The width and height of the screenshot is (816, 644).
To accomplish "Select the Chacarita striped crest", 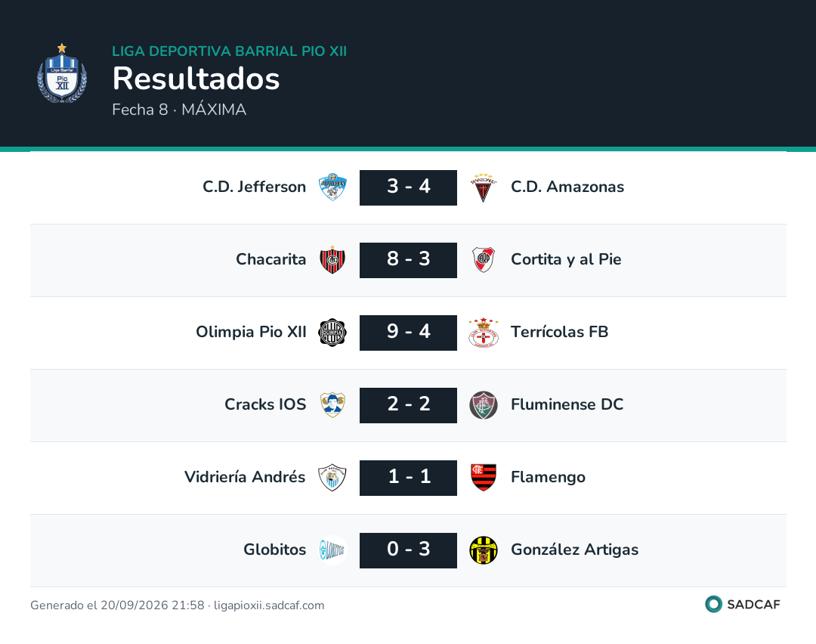I will pos(332,259).
